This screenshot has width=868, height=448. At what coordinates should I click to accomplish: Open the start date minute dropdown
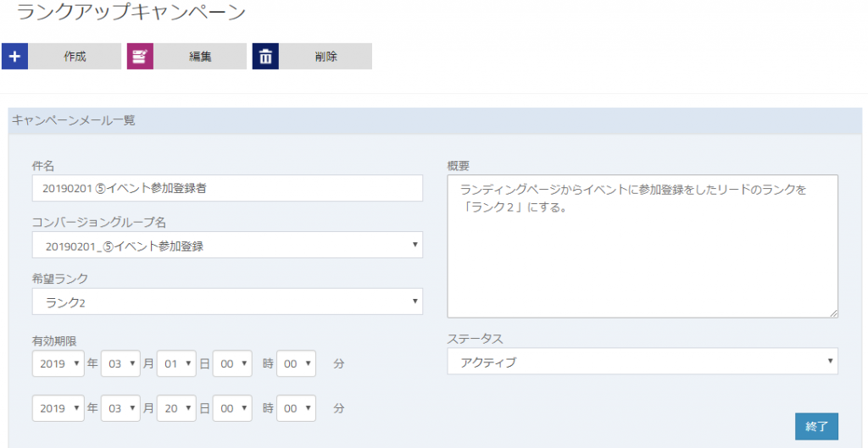click(296, 363)
